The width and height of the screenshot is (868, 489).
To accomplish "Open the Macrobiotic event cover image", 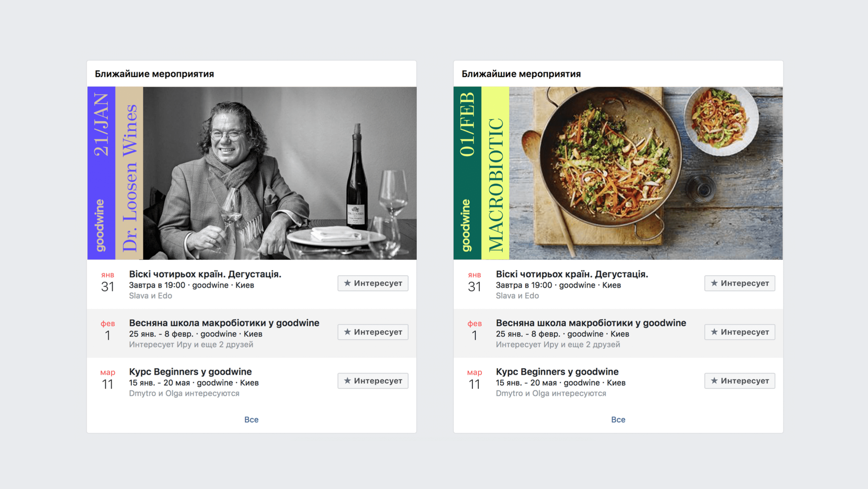I will (x=618, y=173).
